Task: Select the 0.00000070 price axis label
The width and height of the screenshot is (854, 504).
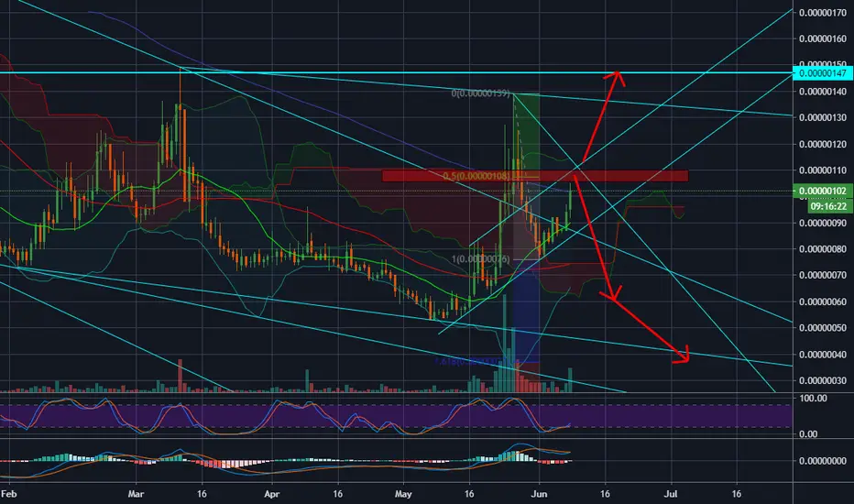Action: (823, 275)
